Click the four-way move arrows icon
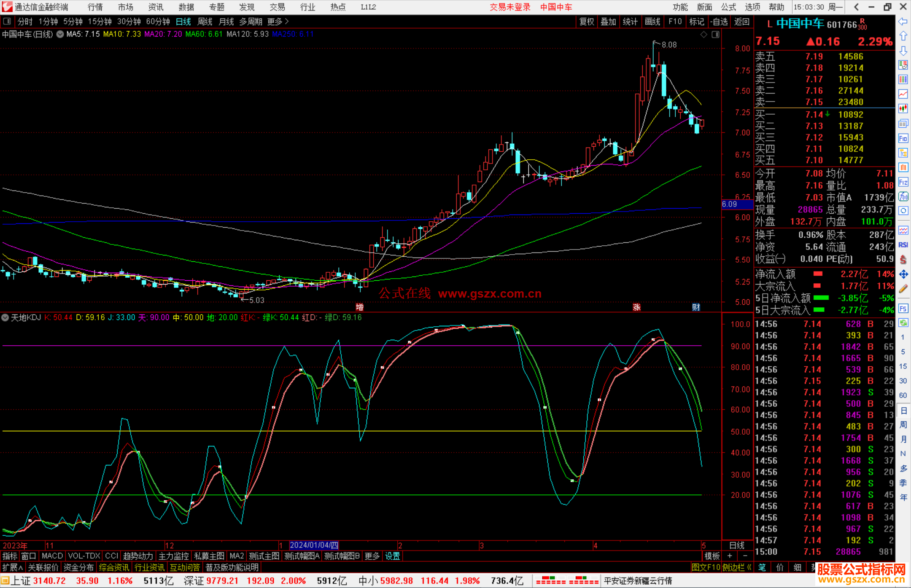 tap(903, 274)
